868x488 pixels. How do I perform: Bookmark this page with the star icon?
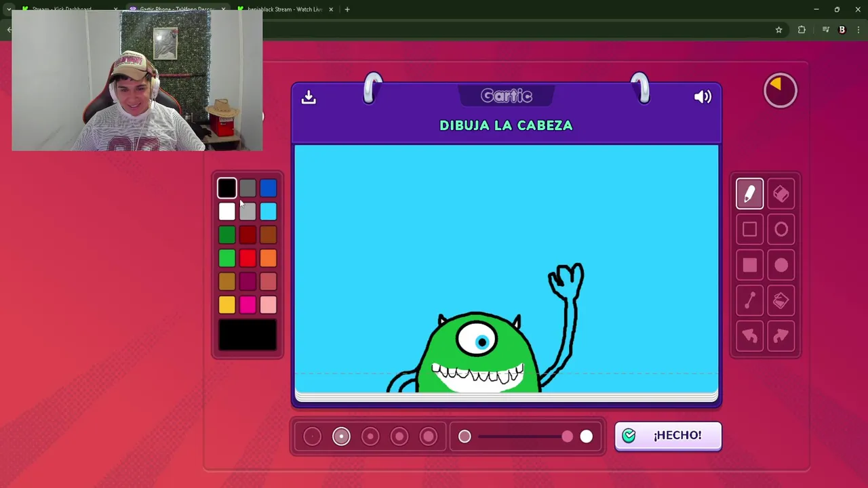tap(778, 30)
